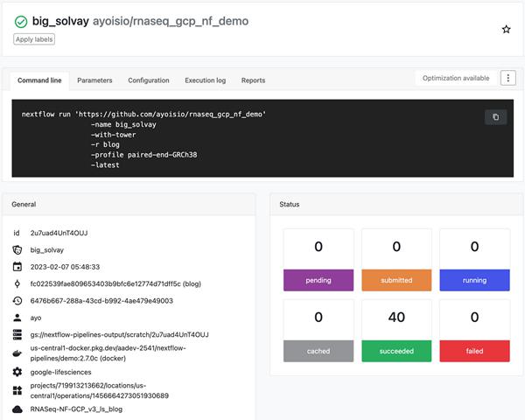This screenshot has height=420, width=525.
Task: Open the Reports tab
Action: (x=253, y=80)
